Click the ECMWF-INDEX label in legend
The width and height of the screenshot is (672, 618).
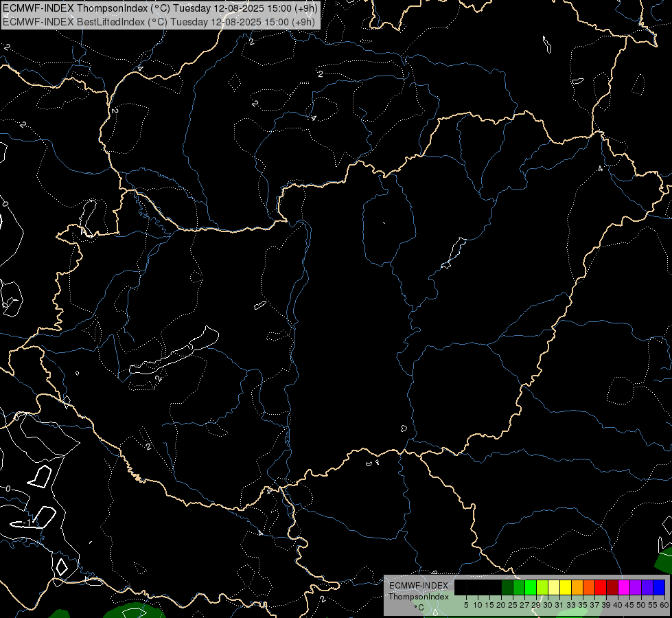pos(419,586)
